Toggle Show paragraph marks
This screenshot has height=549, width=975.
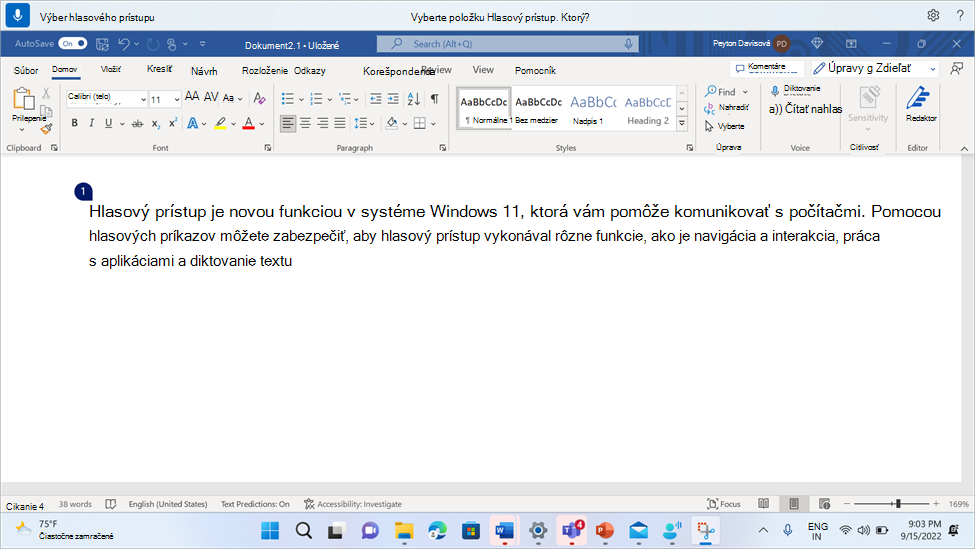(435, 98)
